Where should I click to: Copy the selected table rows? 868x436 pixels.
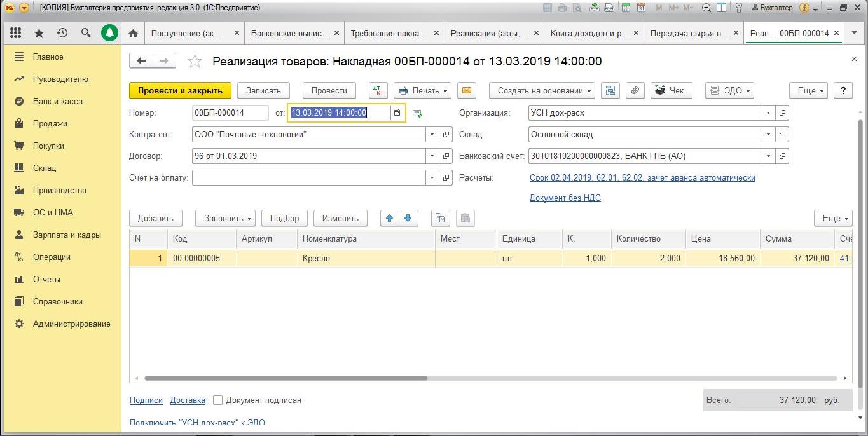(440, 218)
